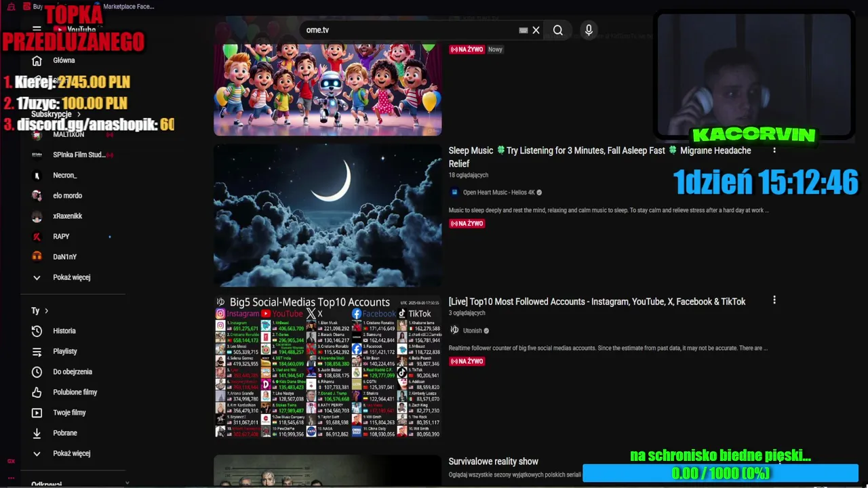Click the 3 oglądających viewer count
The image size is (868, 488).
[x=467, y=313]
